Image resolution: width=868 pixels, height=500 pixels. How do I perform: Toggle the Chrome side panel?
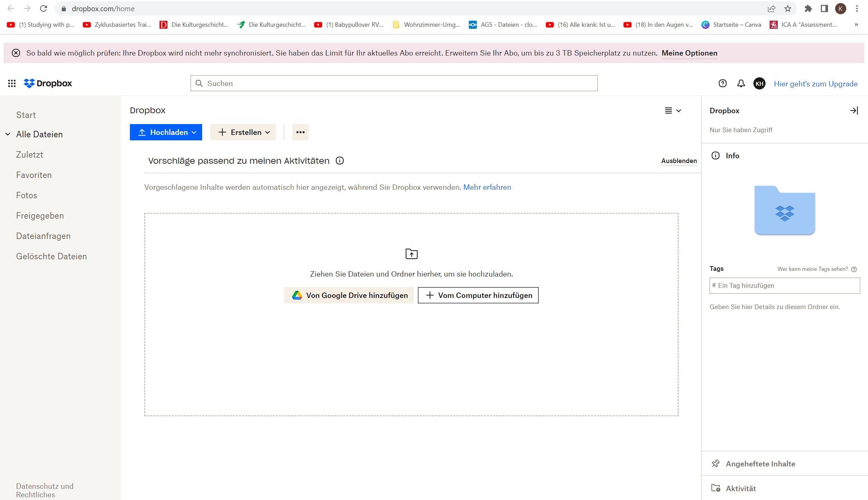[824, 8]
